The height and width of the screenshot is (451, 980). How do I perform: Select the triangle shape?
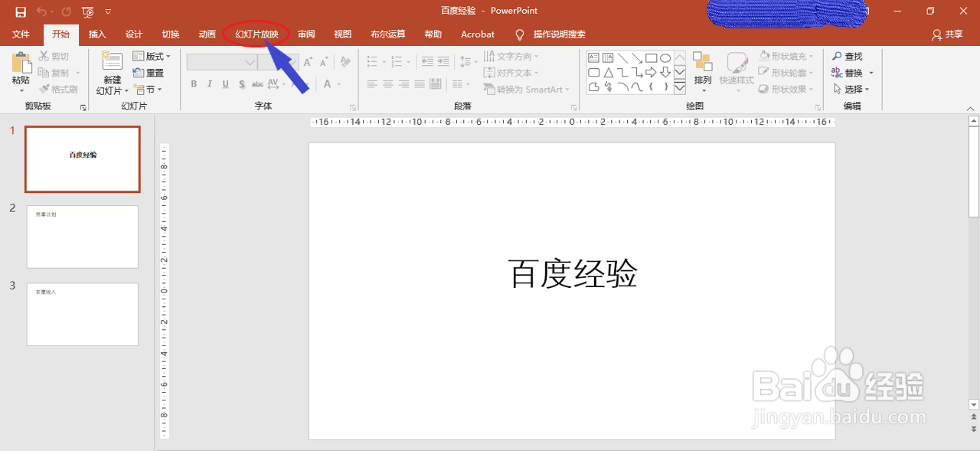(x=608, y=73)
